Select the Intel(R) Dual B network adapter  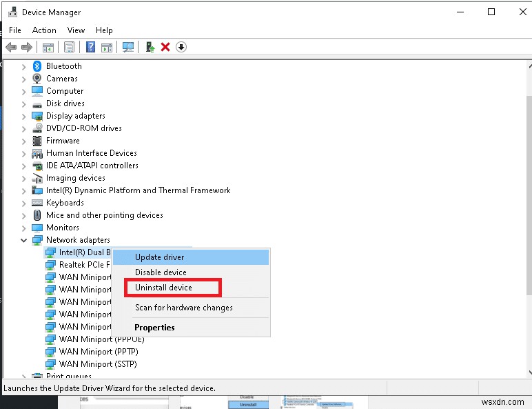(x=85, y=252)
